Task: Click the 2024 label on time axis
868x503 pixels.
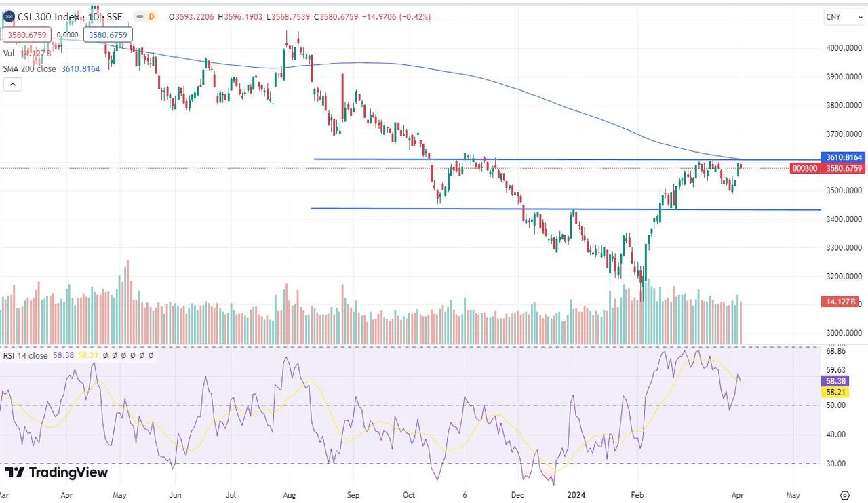Action: click(x=576, y=494)
